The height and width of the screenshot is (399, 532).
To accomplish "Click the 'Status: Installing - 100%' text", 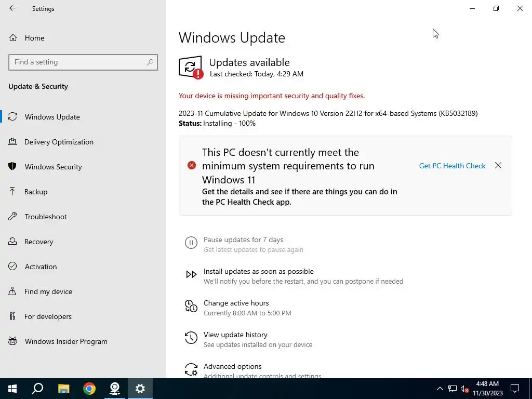I will pyautogui.click(x=217, y=123).
